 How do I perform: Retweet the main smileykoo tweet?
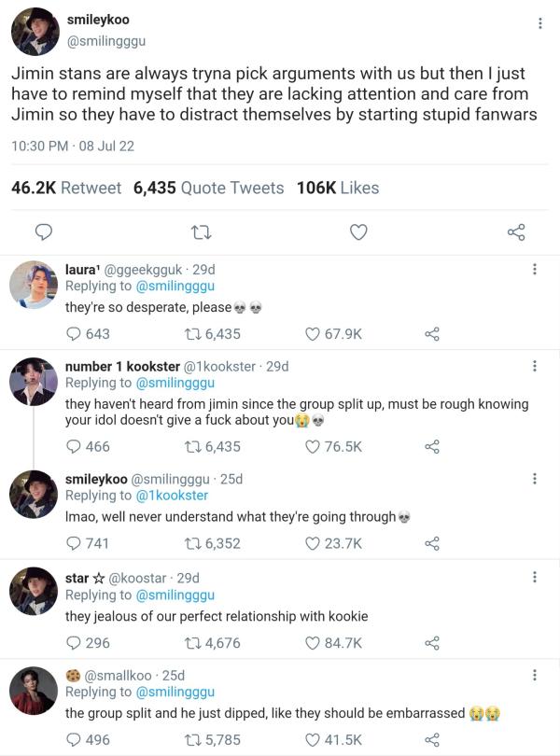[x=198, y=232]
